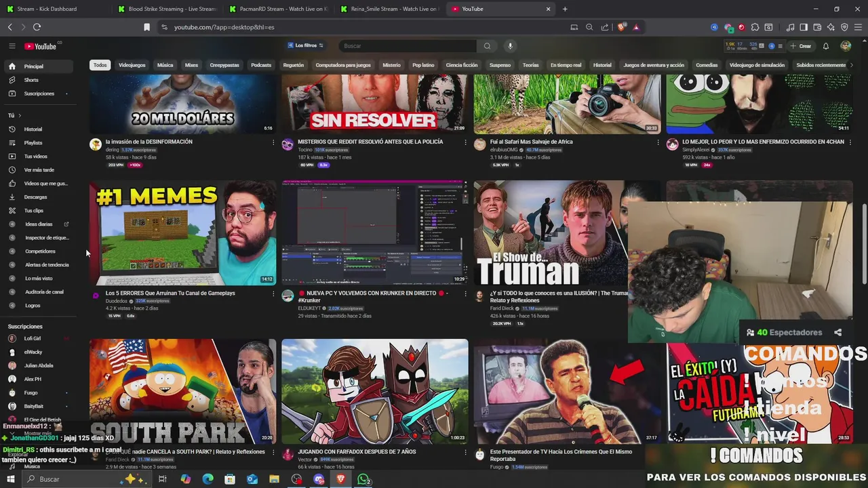Click Brave Shields icon in address bar
The height and width of the screenshot is (488, 868).
[622, 27]
